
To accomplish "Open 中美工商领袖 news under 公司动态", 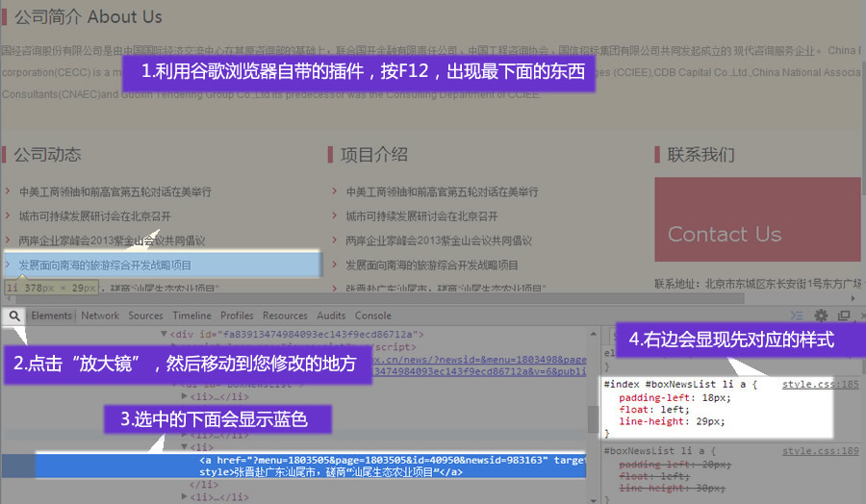I will click(115, 192).
